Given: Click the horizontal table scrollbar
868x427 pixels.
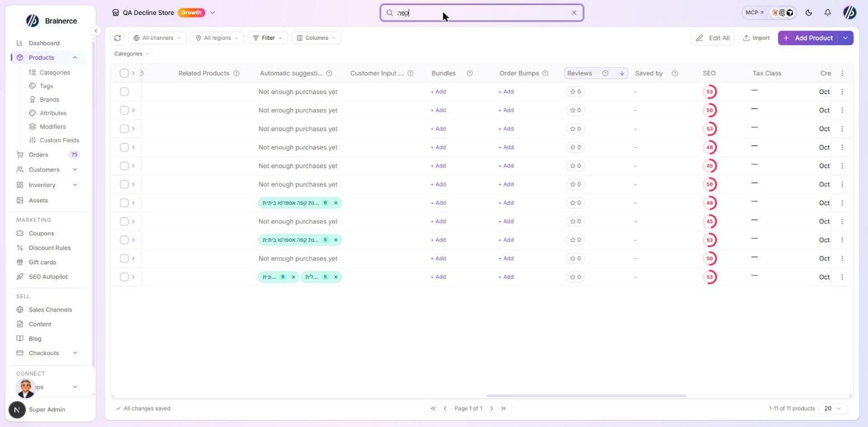Looking at the screenshot, I should (586, 396).
